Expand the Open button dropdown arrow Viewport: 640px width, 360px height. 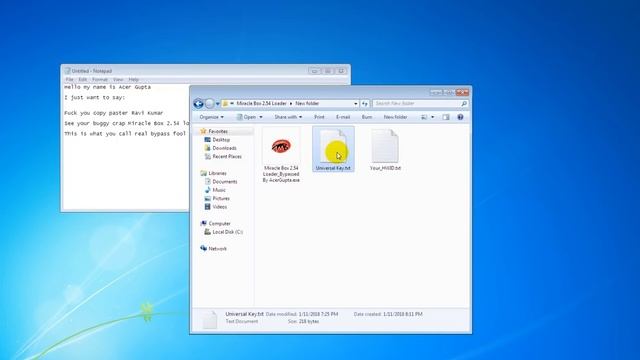pyautogui.click(x=261, y=117)
